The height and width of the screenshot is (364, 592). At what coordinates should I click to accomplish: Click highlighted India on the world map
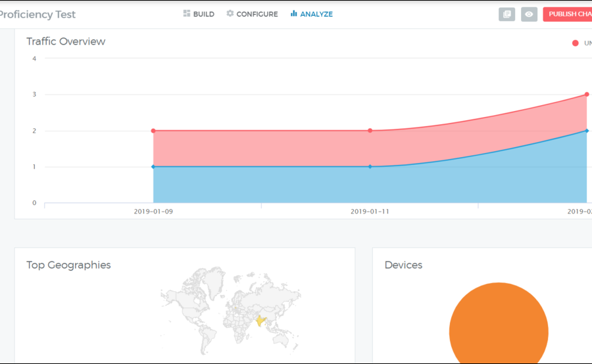point(261,321)
